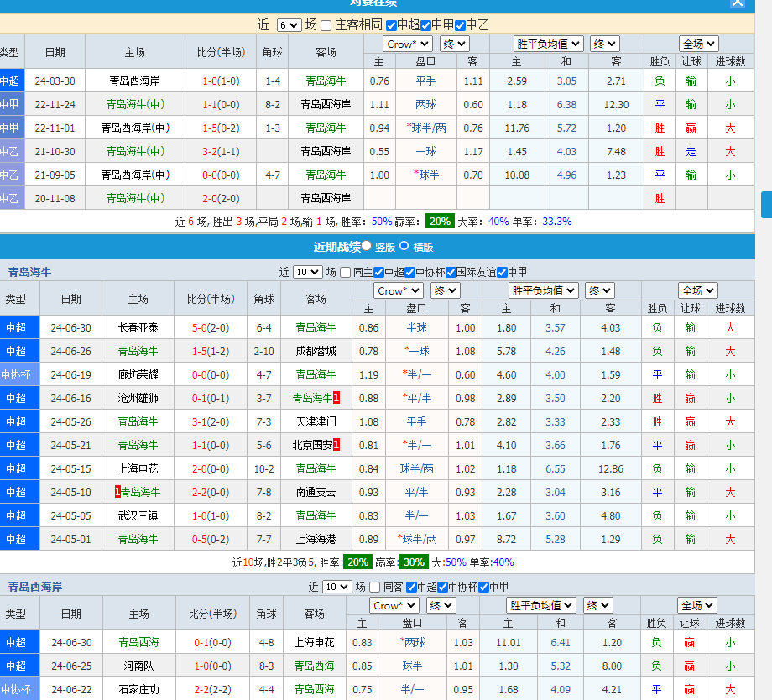772x700 pixels.
Task: Enable the 主客相同 checkbox
Action: pyautogui.click(x=326, y=25)
